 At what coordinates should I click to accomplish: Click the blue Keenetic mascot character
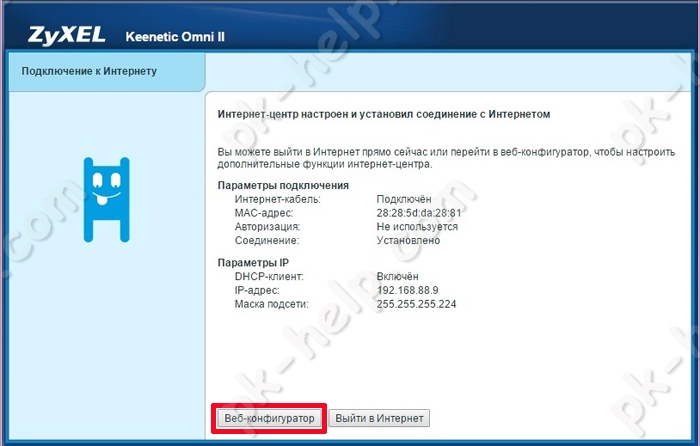pyautogui.click(x=106, y=200)
